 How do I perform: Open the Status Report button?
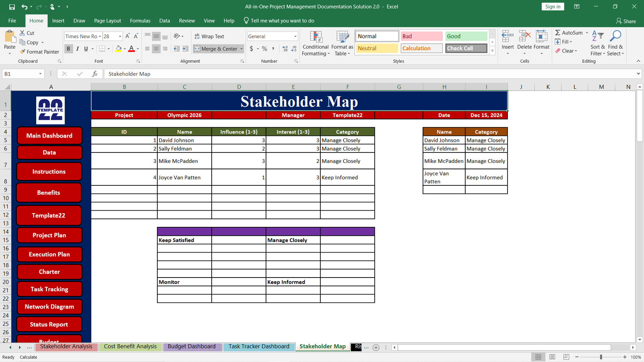[50, 324]
